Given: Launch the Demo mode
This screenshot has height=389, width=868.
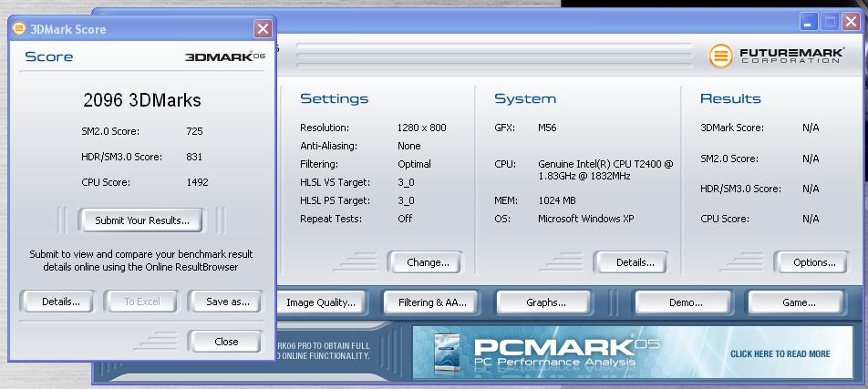Looking at the screenshot, I should (x=683, y=302).
